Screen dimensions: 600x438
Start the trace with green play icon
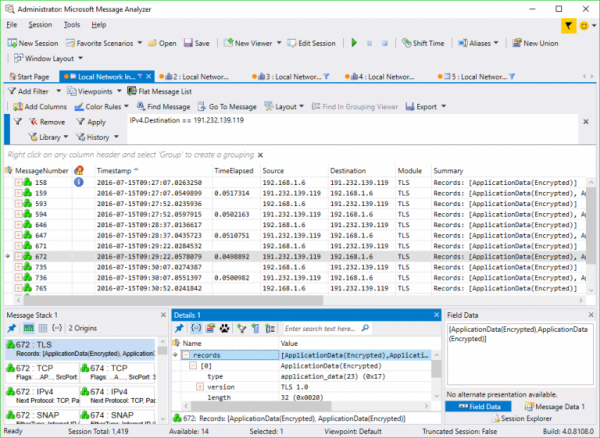tap(354, 43)
